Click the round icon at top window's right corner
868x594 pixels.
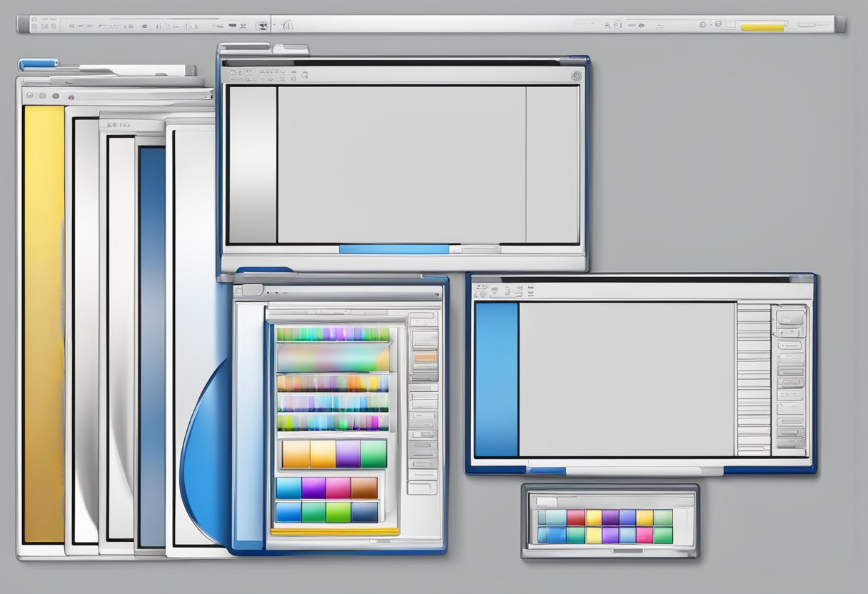576,74
